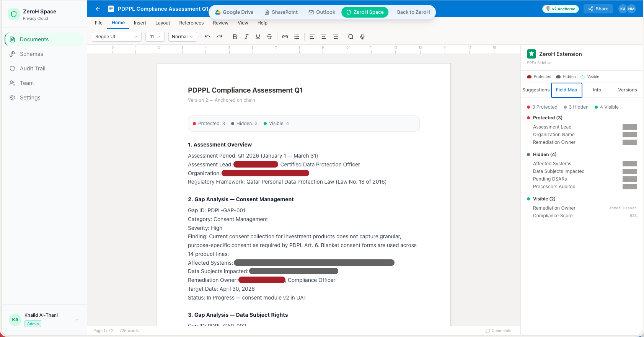This screenshot has height=337, width=644.
Task: Apply italic formatting from toolbar
Action: tap(246, 37)
